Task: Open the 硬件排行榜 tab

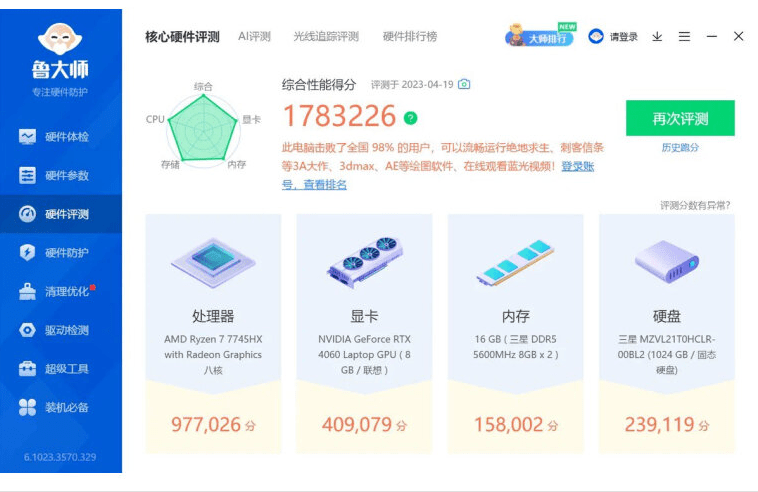Action: coord(410,37)
